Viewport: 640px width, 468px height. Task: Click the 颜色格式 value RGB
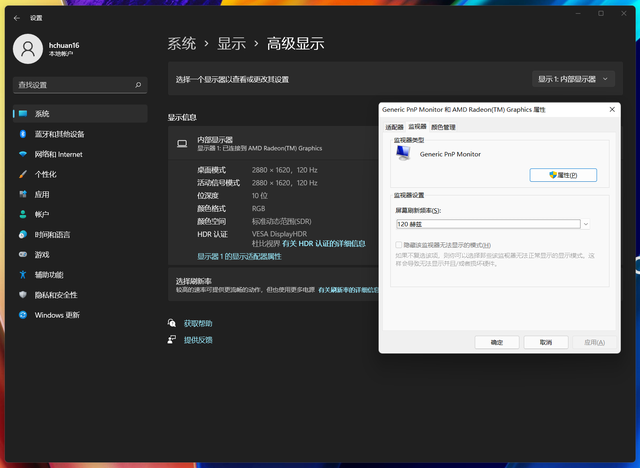pos(258,208)
